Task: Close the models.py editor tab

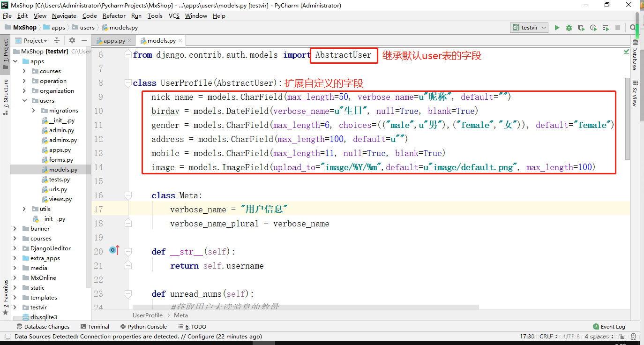Action: [180, 41]
